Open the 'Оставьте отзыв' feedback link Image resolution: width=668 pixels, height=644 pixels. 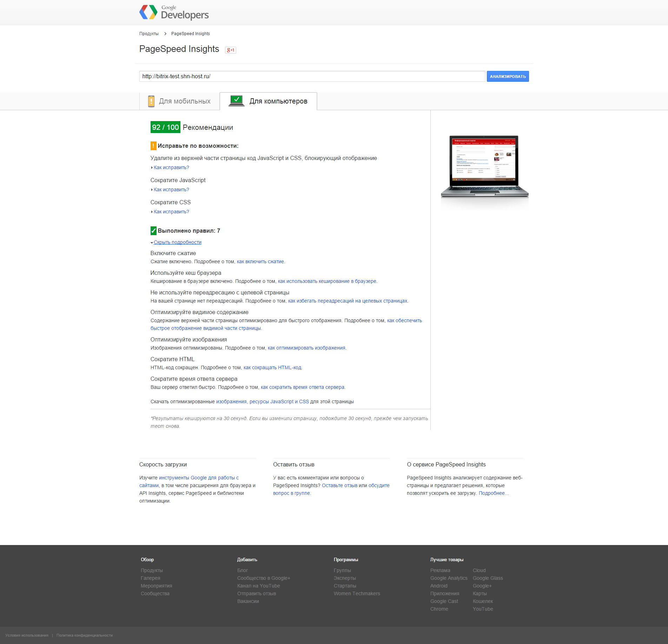tap(339, 486)
